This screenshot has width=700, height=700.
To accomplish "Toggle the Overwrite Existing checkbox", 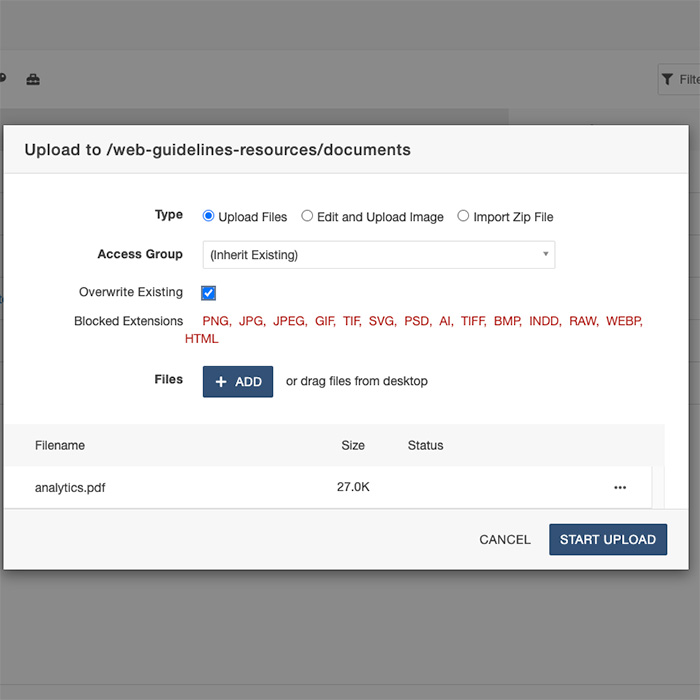I will click(209, 293).
